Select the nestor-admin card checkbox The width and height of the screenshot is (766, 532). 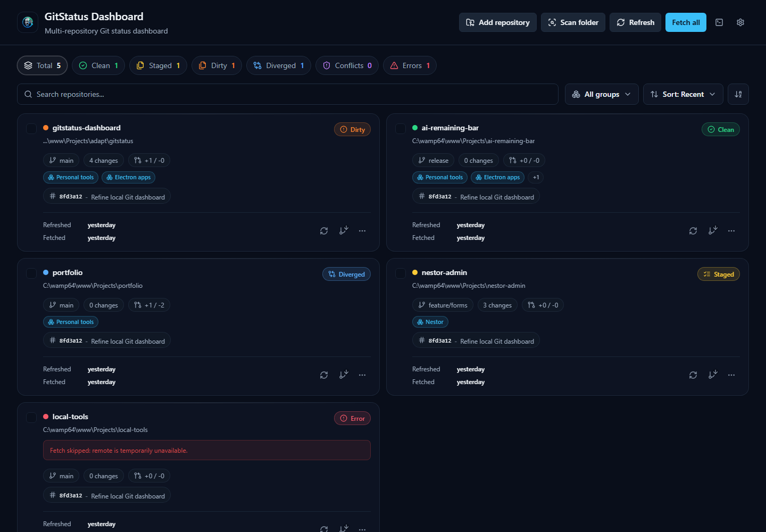tap(401, 273)
